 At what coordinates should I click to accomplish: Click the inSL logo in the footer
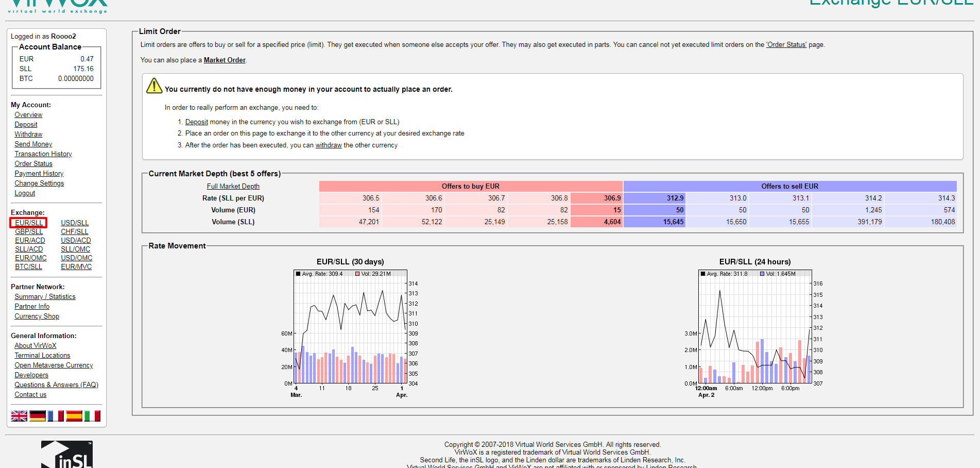67,455
